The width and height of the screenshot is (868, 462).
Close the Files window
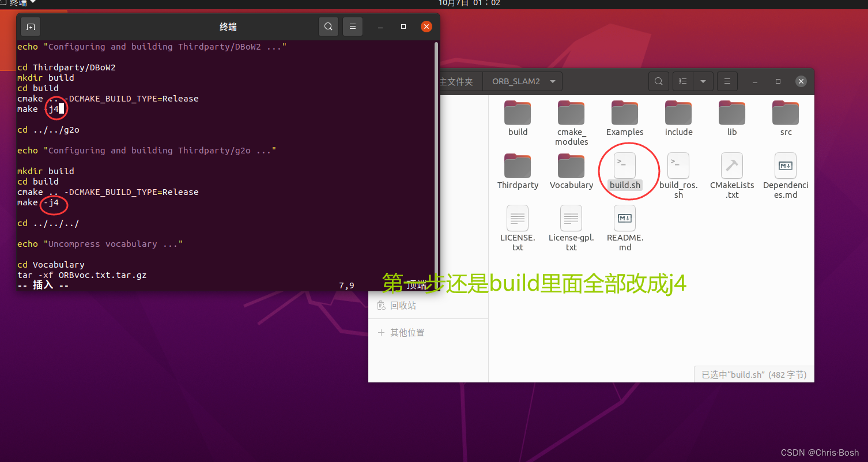(801, 81)
